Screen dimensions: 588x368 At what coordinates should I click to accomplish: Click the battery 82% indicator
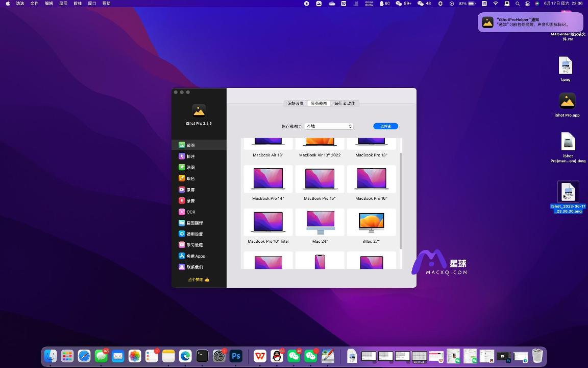point(467,4)
